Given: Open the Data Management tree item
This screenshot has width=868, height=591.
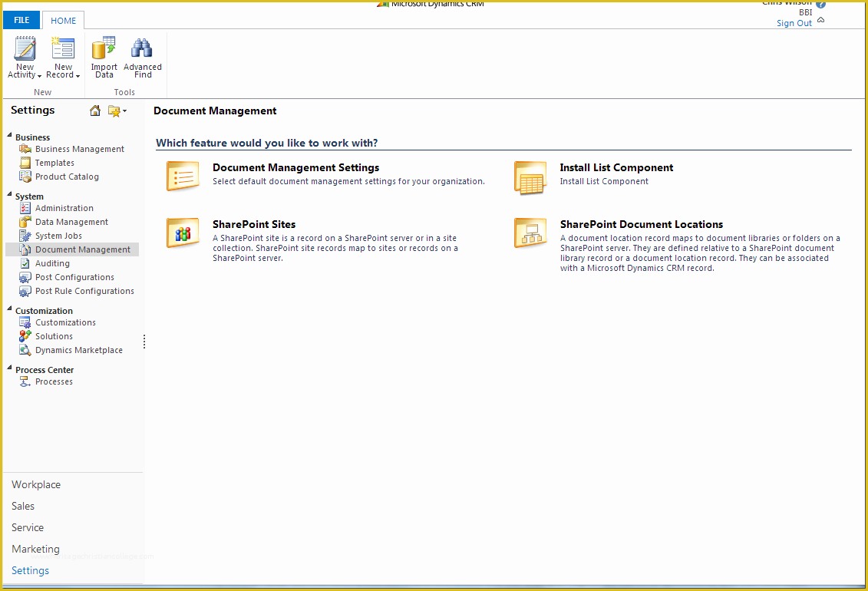Looking at the screenshot, I should coord(72,222).
